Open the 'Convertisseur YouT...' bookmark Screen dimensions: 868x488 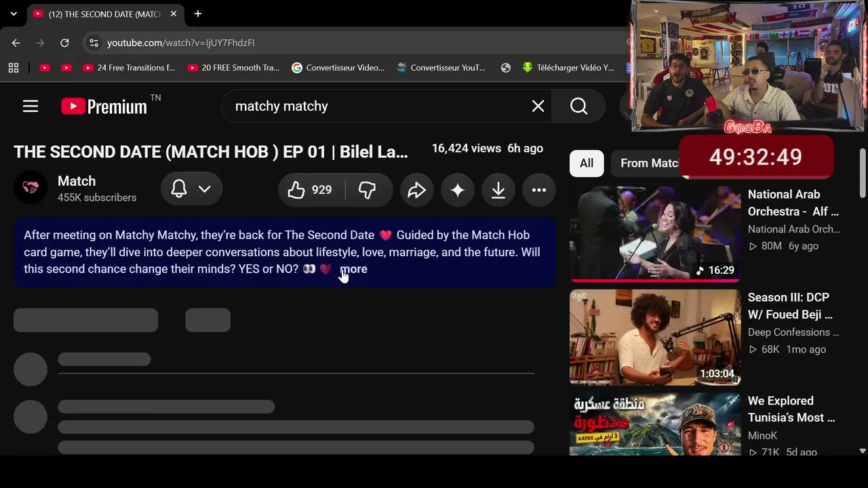(x=441, y=68)
